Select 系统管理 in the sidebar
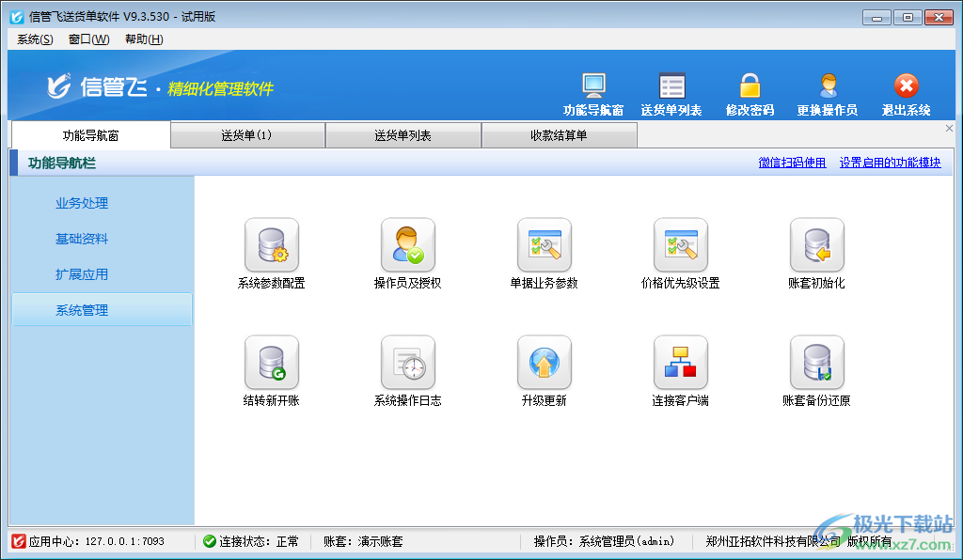 tap(102, 310)
